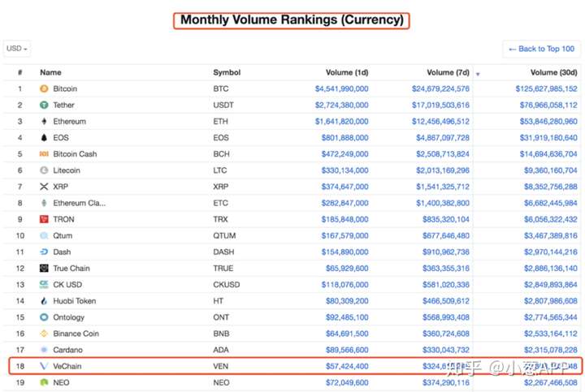Click the CK USD coin icon

pyautogui.click(x=44, y=285)
